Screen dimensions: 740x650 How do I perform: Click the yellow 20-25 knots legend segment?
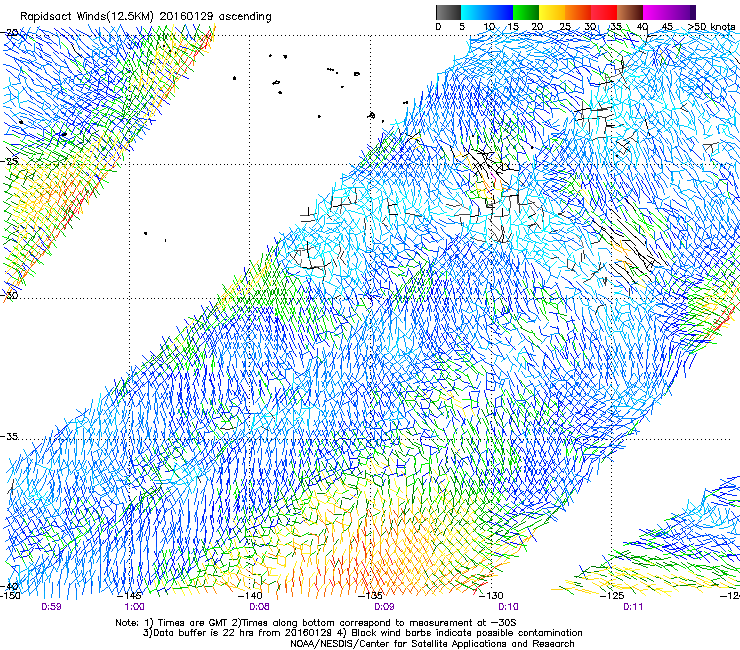(x=552, y=12)
